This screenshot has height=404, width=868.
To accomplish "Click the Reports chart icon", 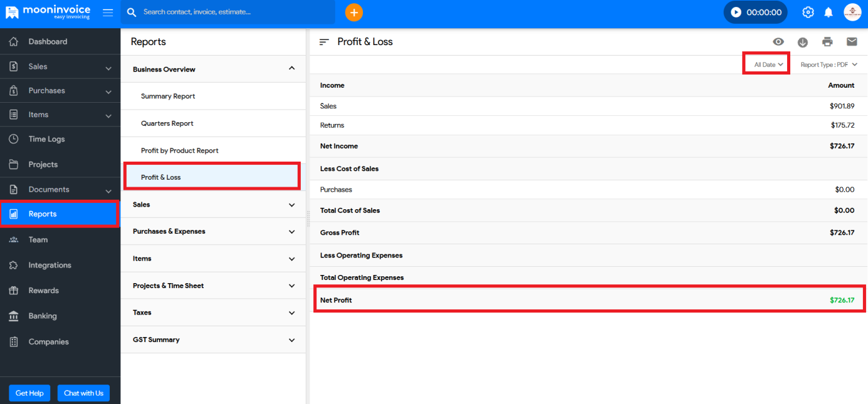I will point(14,214).
